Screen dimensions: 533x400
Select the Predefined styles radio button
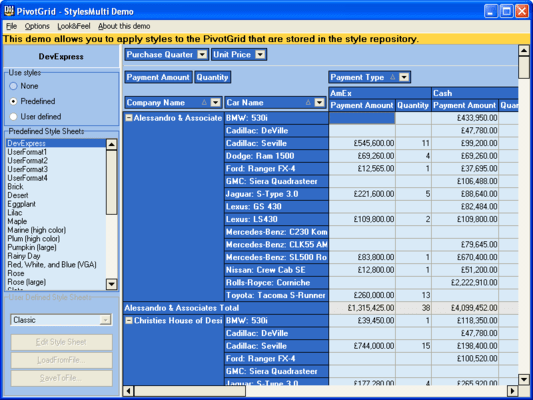(13, 101)
